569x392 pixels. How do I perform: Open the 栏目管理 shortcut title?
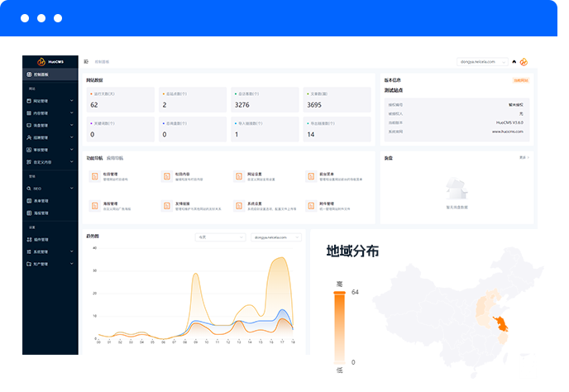[x=110, y=174]
